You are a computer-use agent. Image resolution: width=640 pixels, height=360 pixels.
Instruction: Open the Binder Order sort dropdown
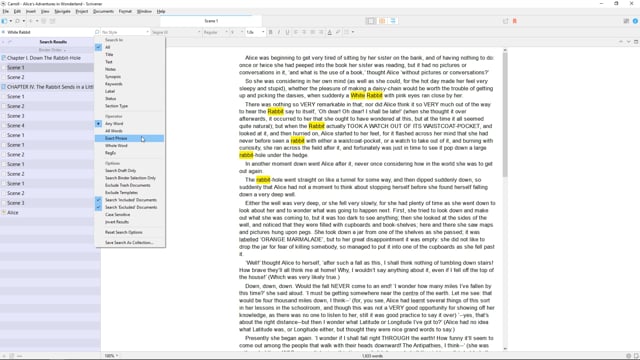click(x=52, y=50)
